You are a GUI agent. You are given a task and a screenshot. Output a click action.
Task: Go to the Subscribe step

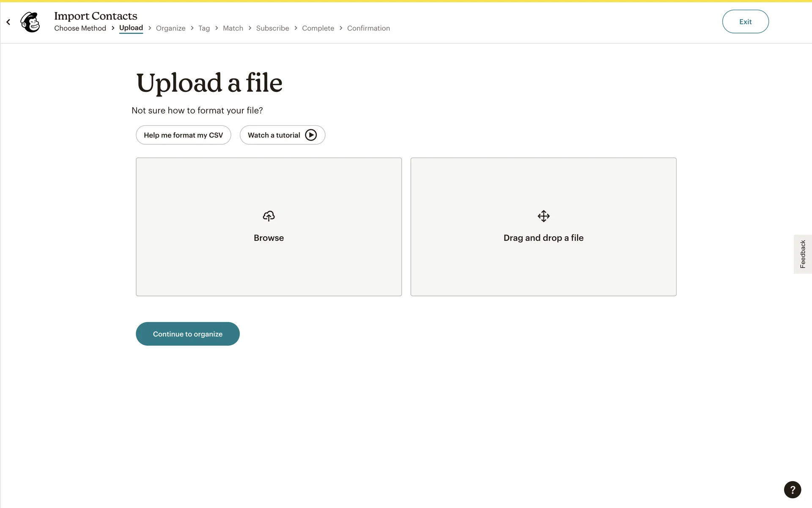coord(272,28)
